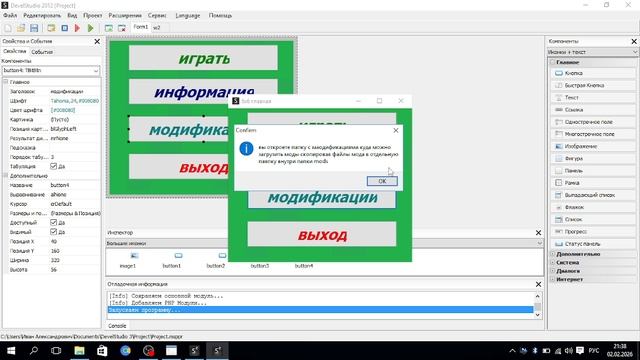Select button1 in the Inspector panel

tap(172, 260)
